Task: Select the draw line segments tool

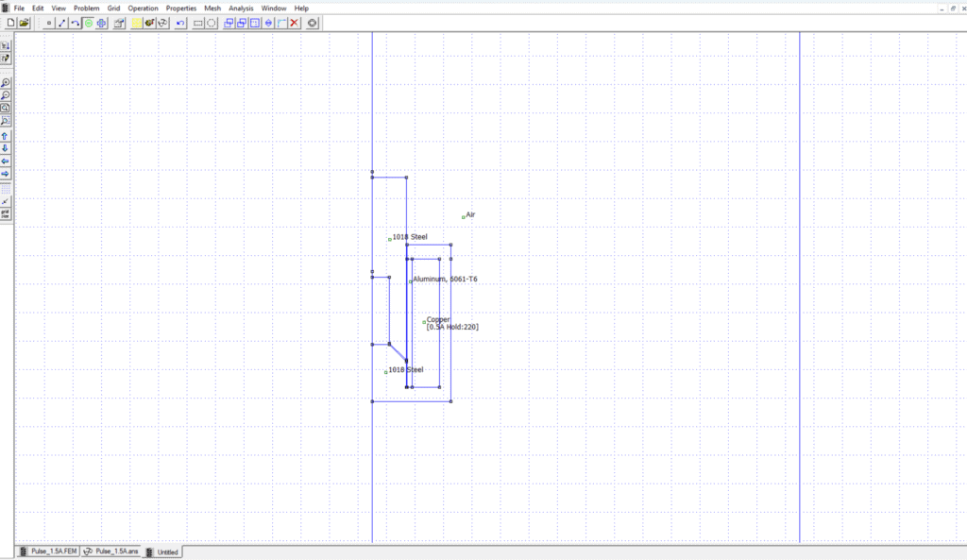Action: pyautogui.click(x=61, y=23)
